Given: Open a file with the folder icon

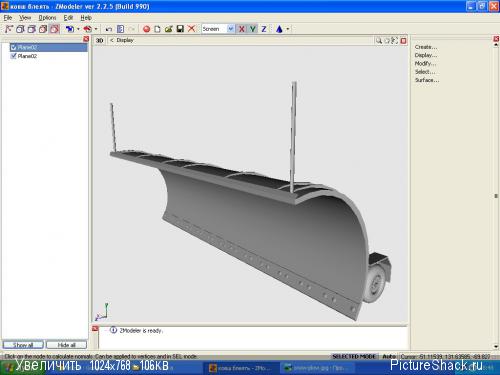Looking at the screenshot, I should coord(169,29).
